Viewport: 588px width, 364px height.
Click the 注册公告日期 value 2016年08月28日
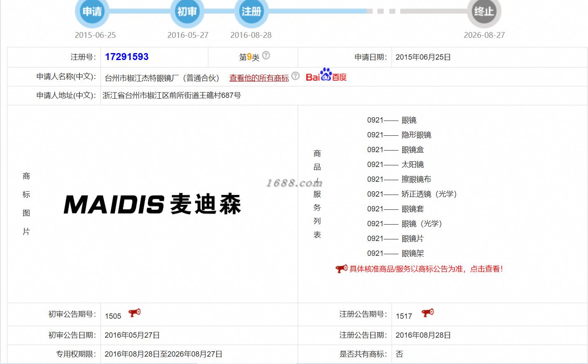click(423, 335)
